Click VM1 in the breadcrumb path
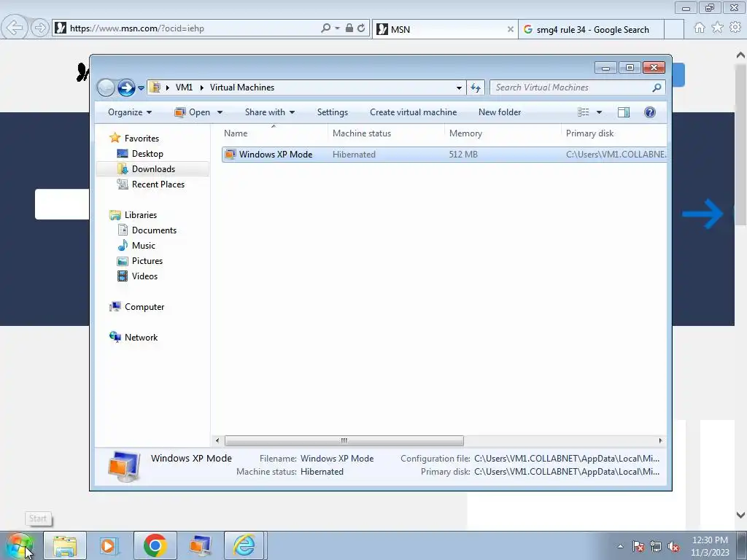The height and width of the screenshot is (560, 747). 184,87
